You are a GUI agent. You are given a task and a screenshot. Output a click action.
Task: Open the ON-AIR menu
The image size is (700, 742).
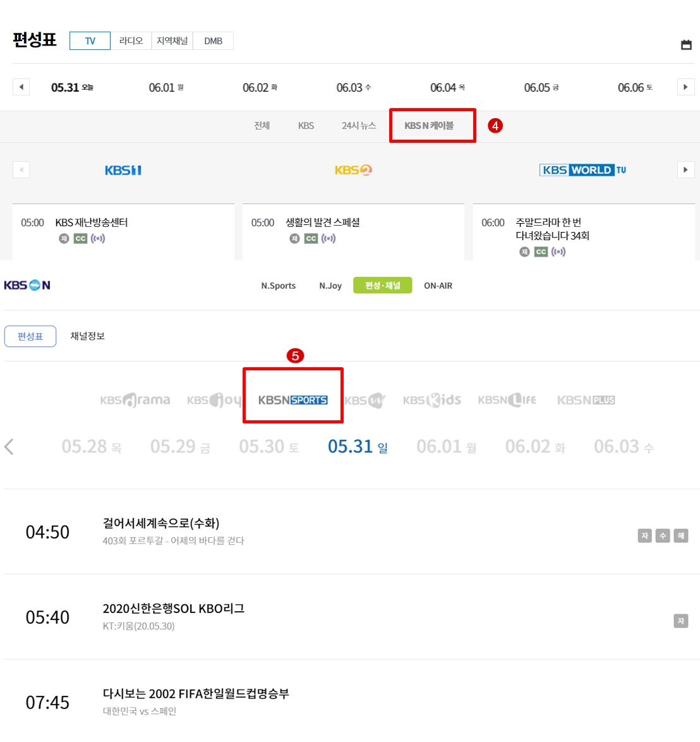[x=438, y=286]
